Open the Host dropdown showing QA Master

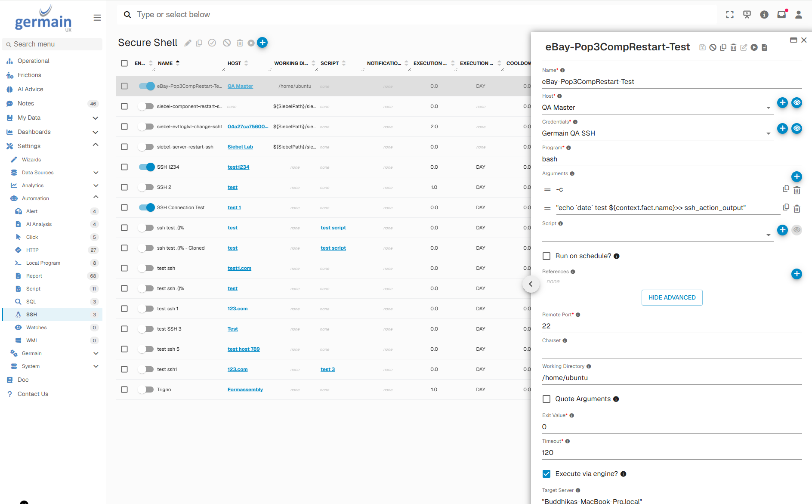point(657,108)
